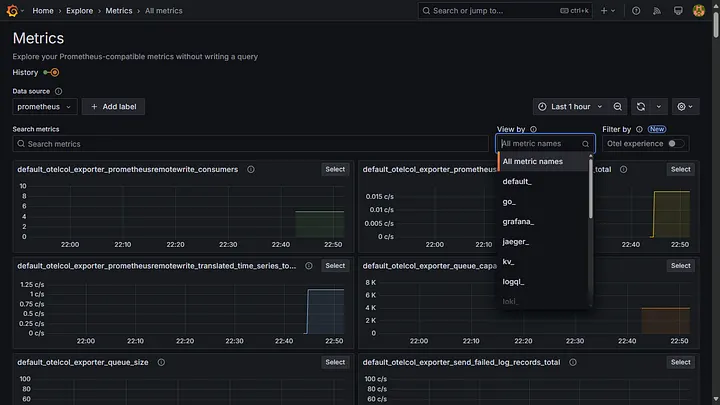Go to Home breadcrumb
Screen dimensions: 720x405
coord(43,11)
